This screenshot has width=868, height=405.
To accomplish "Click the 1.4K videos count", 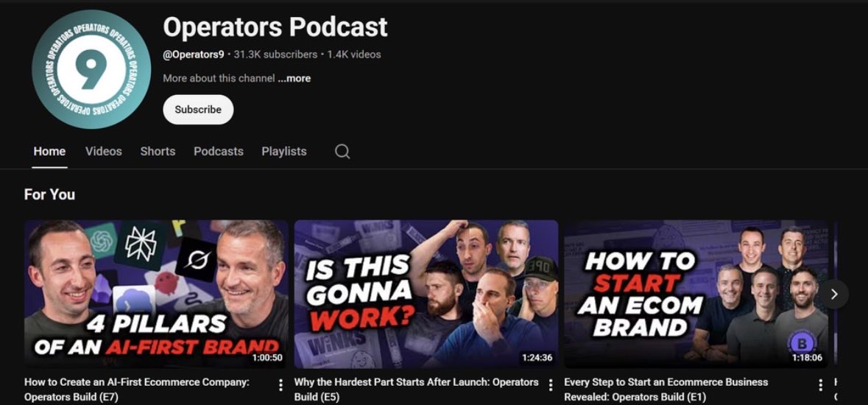I will [353, 54].
